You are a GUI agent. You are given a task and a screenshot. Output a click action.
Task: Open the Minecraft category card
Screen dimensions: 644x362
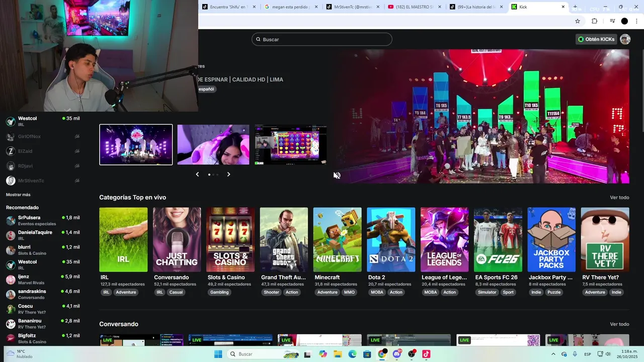[337, 240]
